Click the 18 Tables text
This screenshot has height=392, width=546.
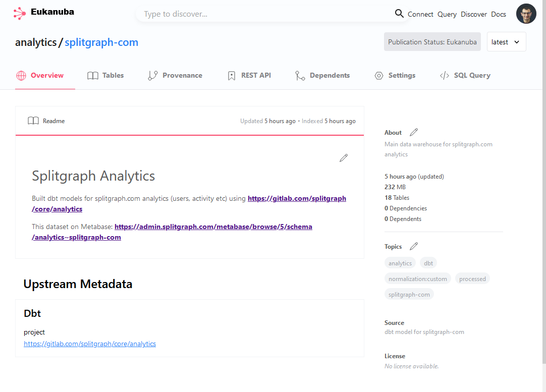pyautogui.click(x=397, y=198)
